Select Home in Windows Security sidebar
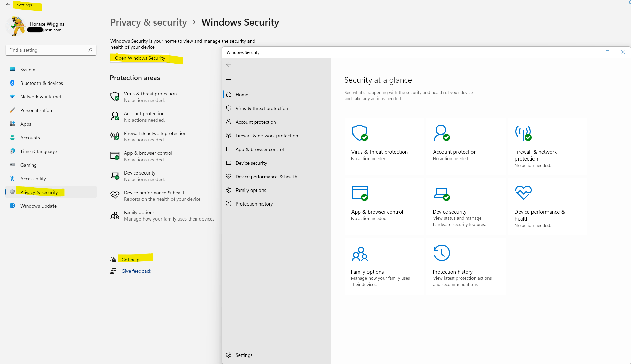The width and height of the screenshot is (631, 364). (x=276, y=95)
